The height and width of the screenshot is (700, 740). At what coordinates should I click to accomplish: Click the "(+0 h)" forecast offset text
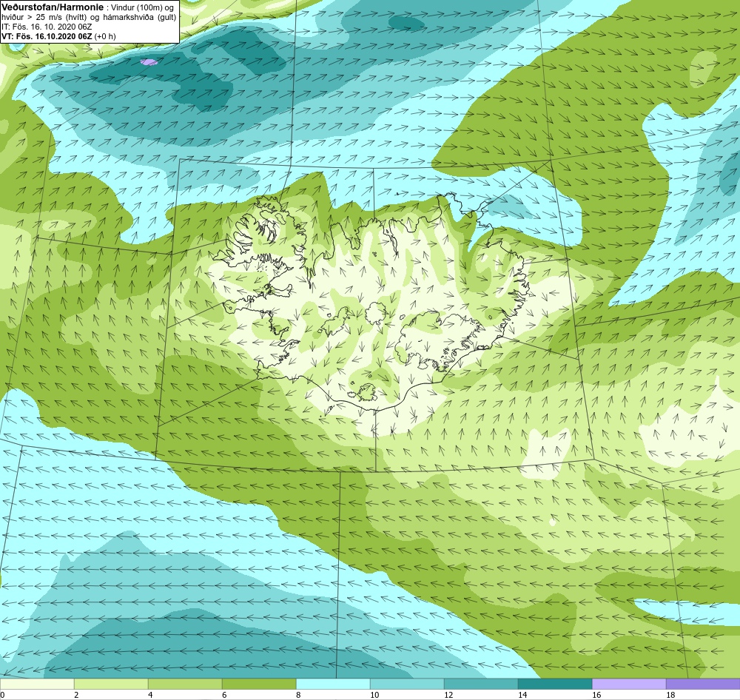105,36
